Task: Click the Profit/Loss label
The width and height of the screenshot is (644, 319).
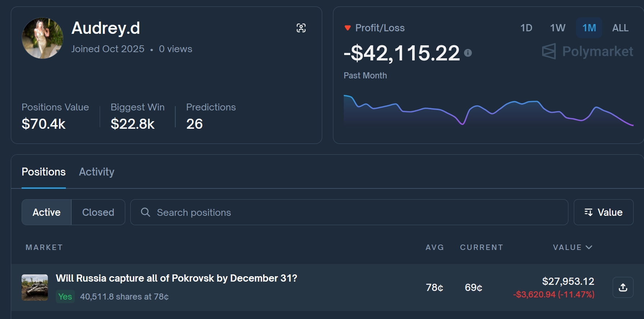Action: [x=380, y=28]
